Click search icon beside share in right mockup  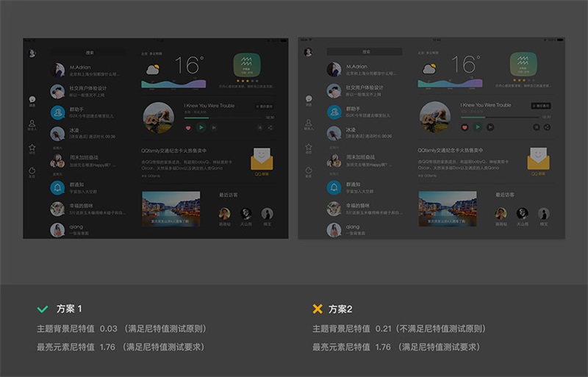pos(534,127)
